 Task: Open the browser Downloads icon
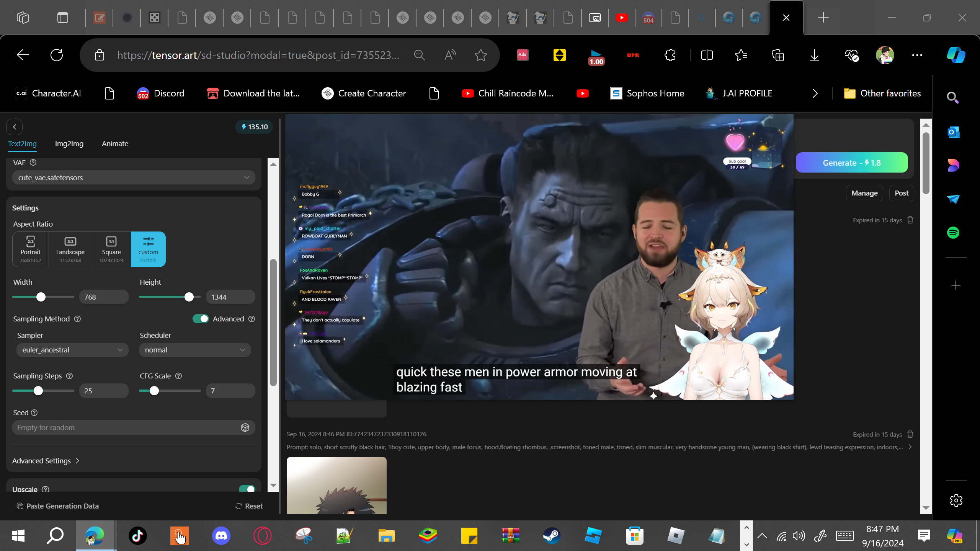point(815,55)
